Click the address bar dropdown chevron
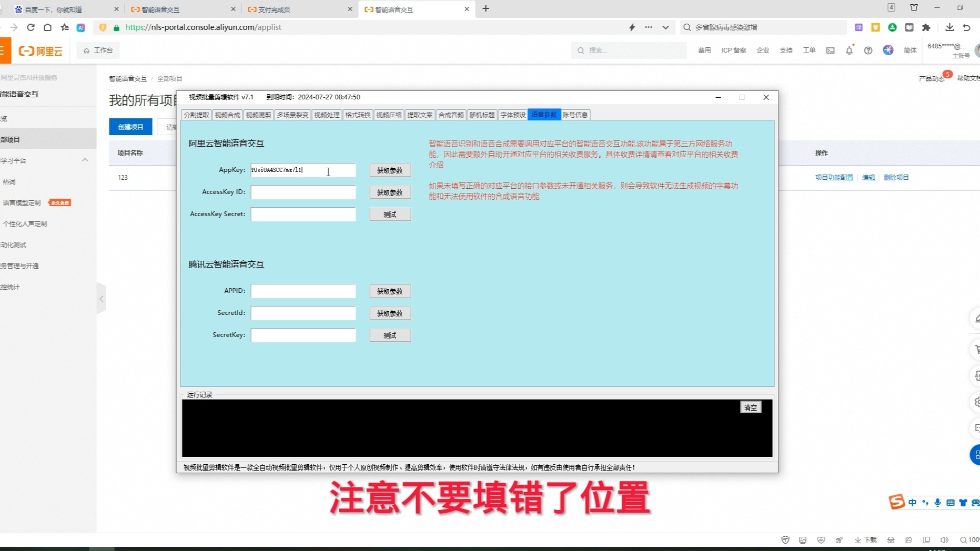Viewport: 980px width, 551px height. (x=665, y=27)
